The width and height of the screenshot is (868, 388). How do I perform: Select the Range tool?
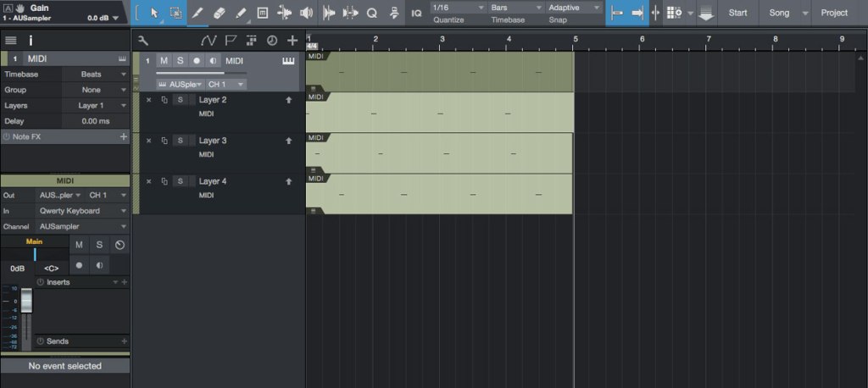[175, 13]
